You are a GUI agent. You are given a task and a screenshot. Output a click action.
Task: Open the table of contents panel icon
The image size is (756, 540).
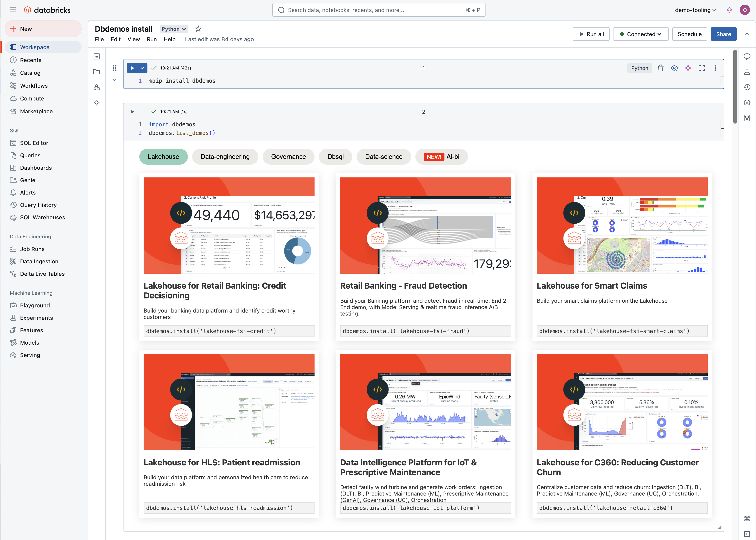point(97,56)
